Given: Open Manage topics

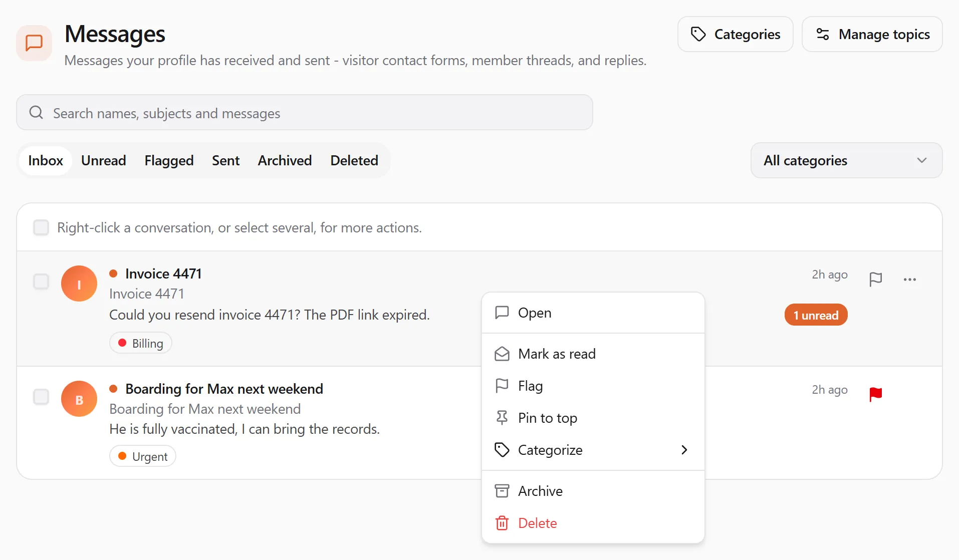Looking at the screenshot, I should 872,34.
